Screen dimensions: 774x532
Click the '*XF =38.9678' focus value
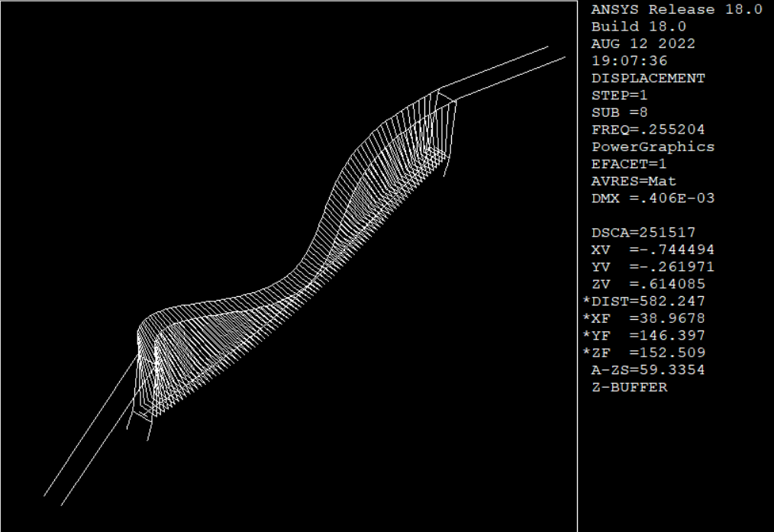[643, 318]
